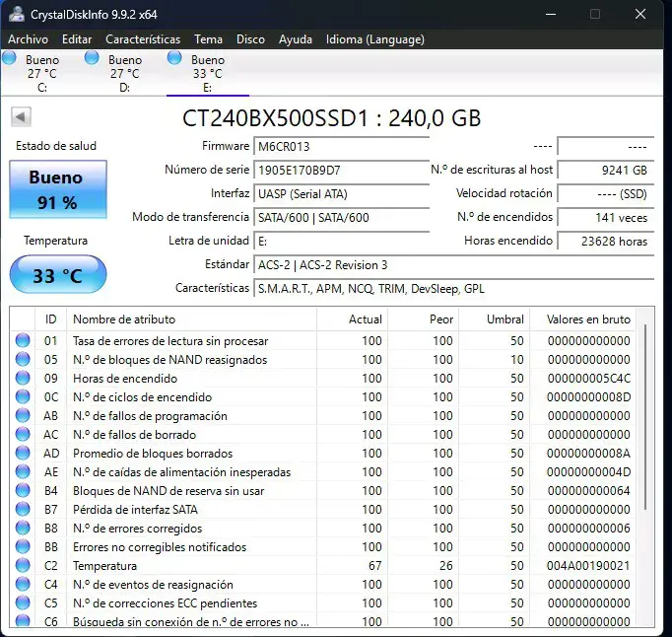
Task: Click the blue status orb for E: drive
Action: pos(174,57)
